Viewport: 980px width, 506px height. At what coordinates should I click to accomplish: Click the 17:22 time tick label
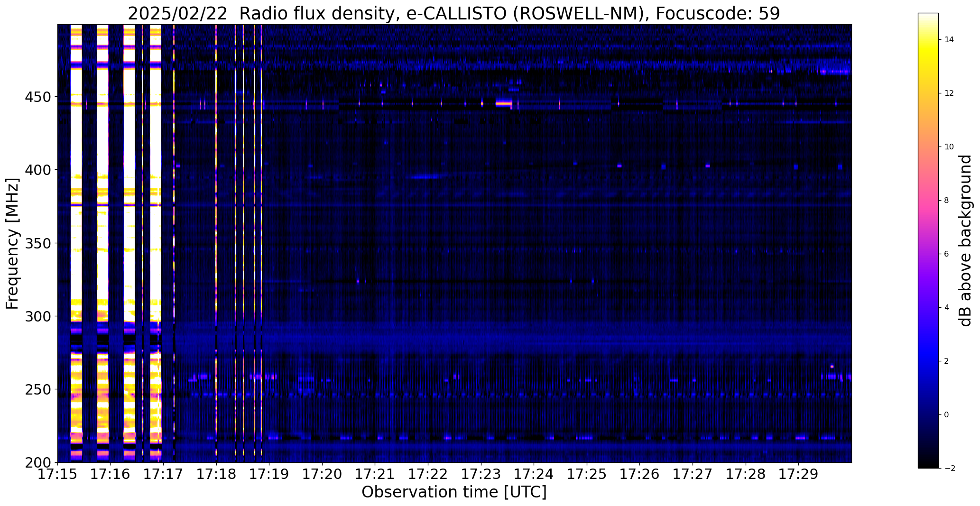[428, 474]
